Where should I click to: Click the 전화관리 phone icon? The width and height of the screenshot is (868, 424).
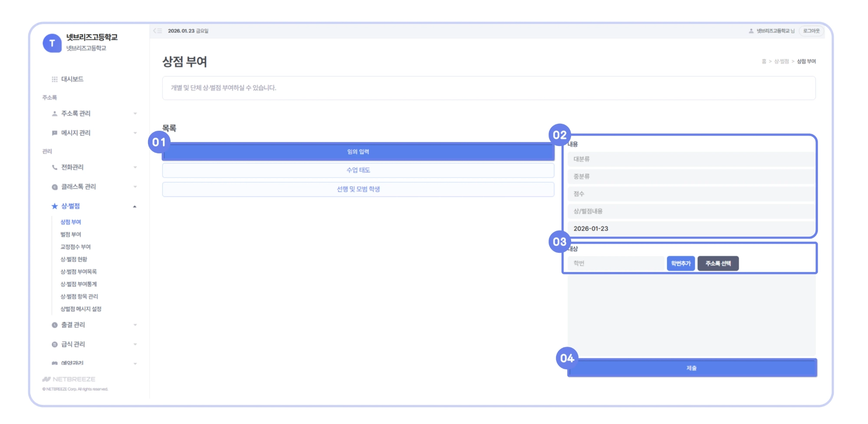[x=55, y=167]
